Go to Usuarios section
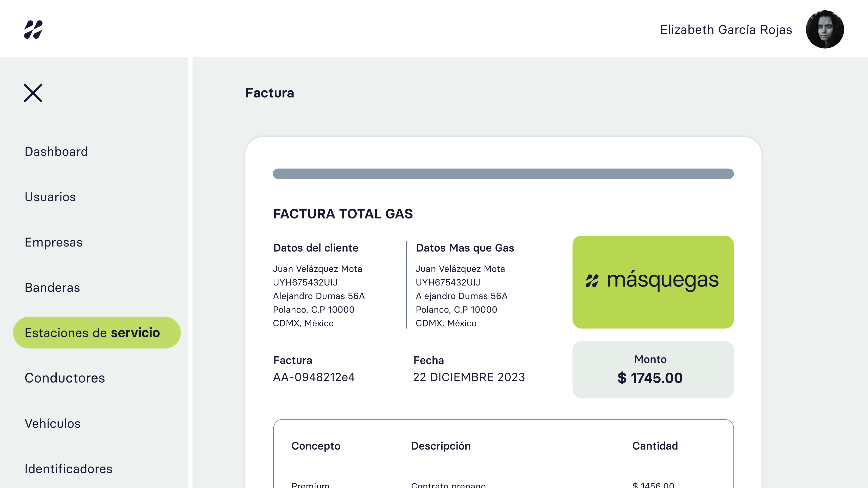This screenshot has height=488, width=868. tap(50, 197)
